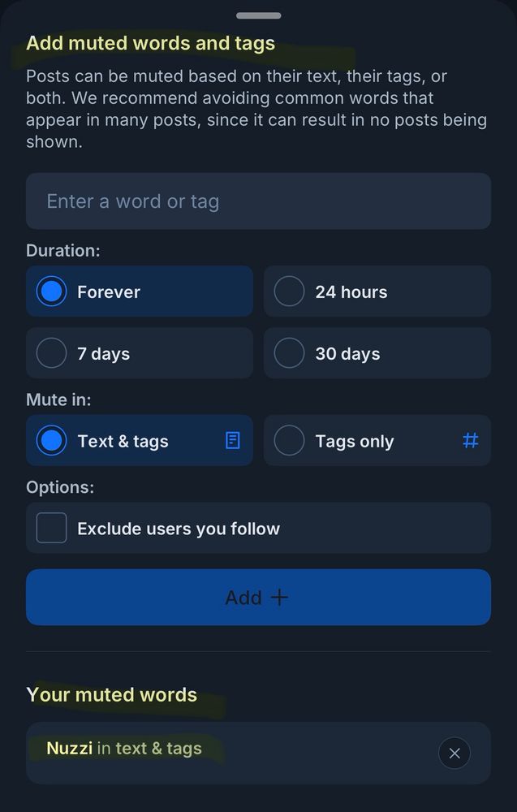Enable the Exclude users you follow checkbox
Screen dimensions: 517x812
click(x=51, y=527)
